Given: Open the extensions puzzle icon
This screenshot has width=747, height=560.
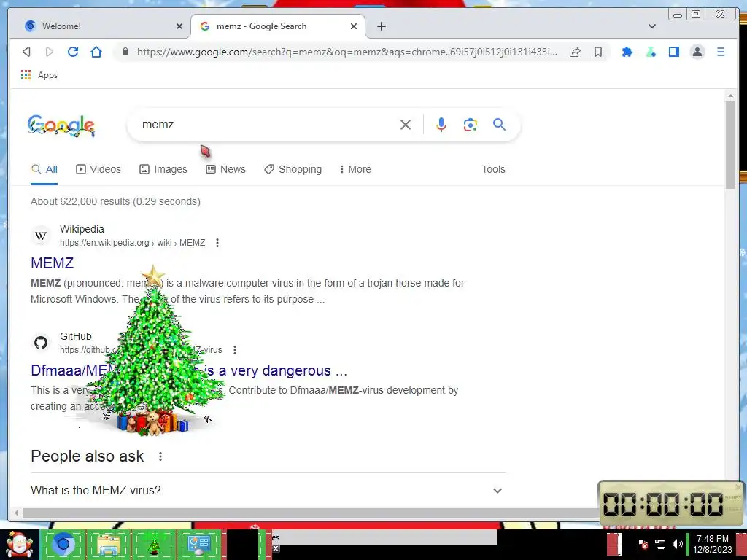Looking at the screenshot, I should (627, 52).
